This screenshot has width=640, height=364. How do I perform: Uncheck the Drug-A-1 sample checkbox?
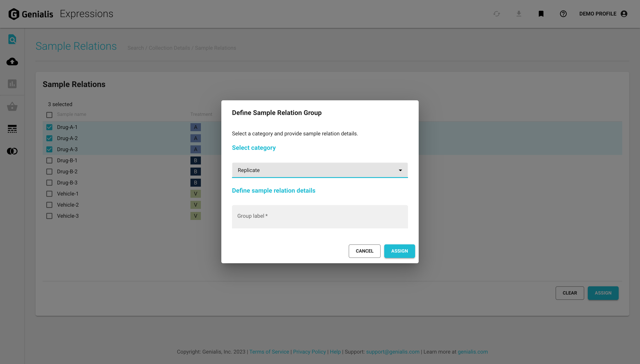pos(49,127)
